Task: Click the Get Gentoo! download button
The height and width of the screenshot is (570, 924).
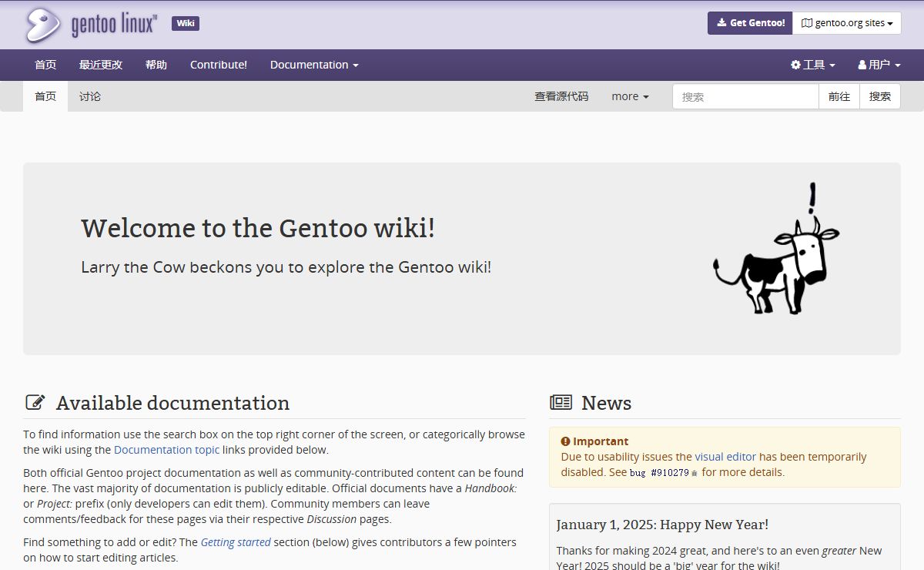Action: pyautogui.click(x=750, y=23)
